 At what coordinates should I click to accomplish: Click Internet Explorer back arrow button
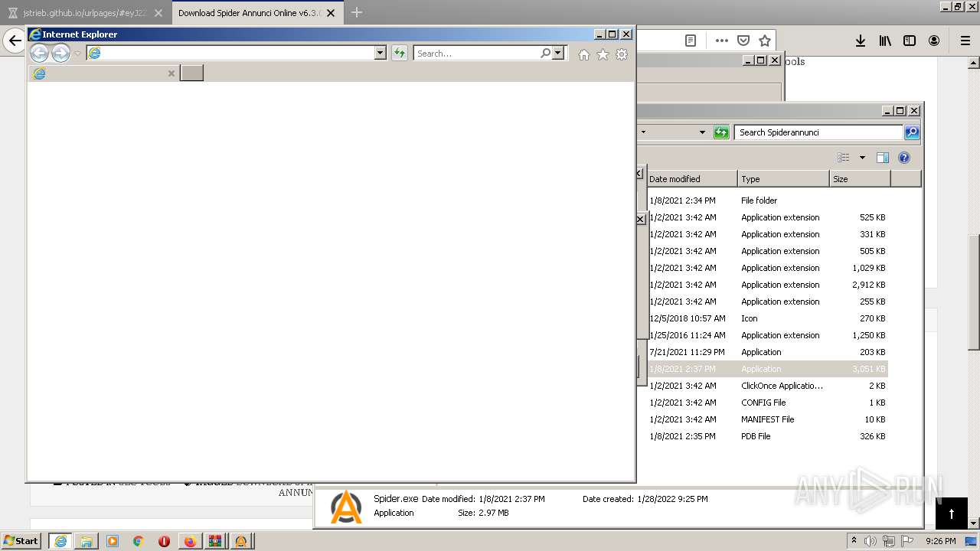pyautogui.click(x=39, y=53)
